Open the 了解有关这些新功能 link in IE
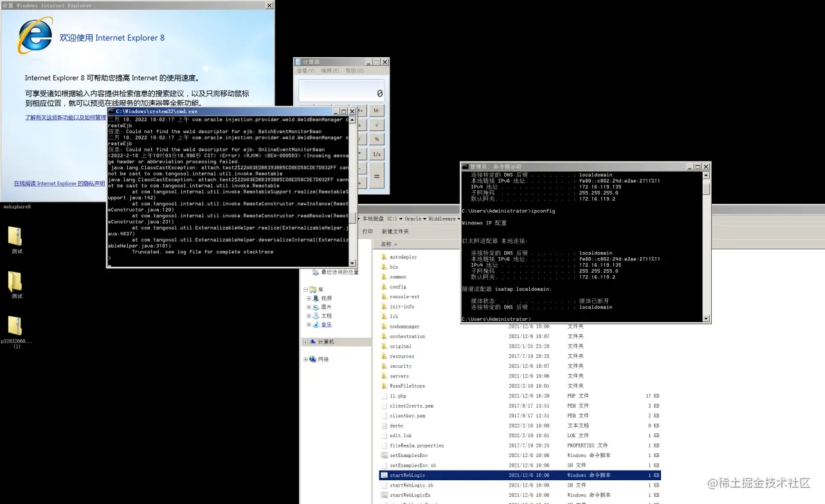825x504 pixels. tap(65, 118)
